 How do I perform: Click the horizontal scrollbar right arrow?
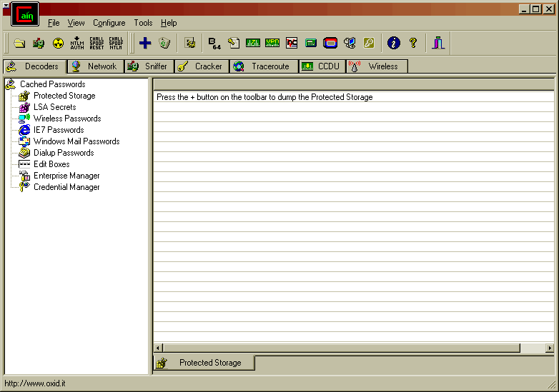coord(550,348)
